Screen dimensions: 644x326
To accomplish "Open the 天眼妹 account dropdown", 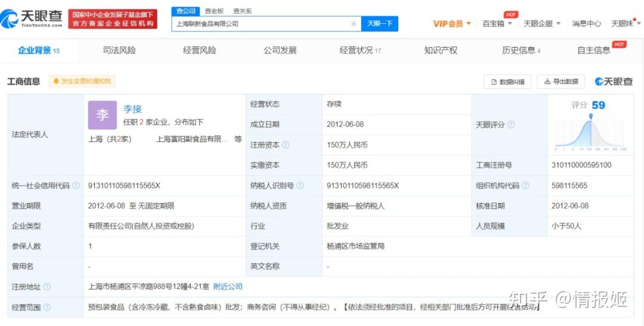I will tap(626, 24).
